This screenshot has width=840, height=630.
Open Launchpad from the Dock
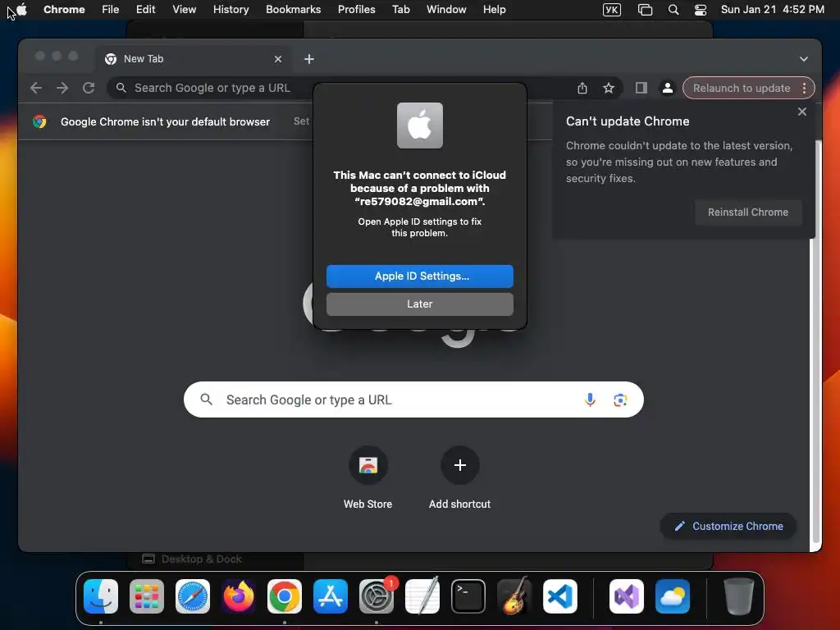click(147, 596)
